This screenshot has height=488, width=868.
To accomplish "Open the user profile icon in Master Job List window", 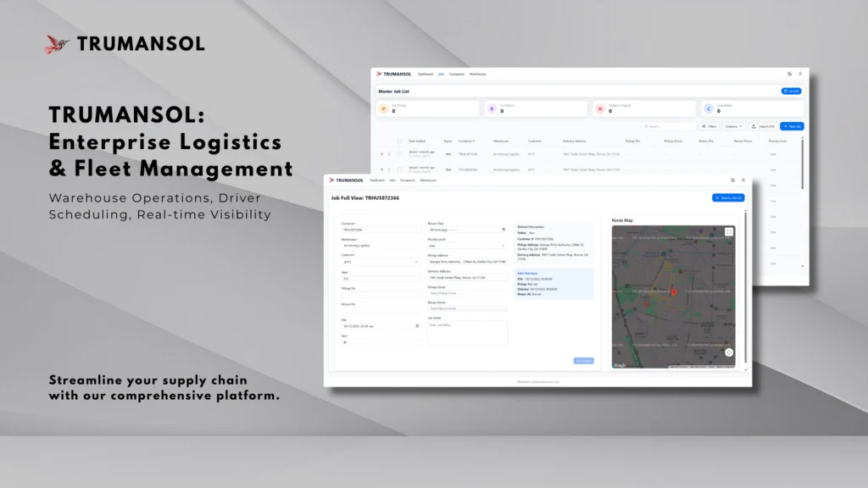I will [800, 74].
